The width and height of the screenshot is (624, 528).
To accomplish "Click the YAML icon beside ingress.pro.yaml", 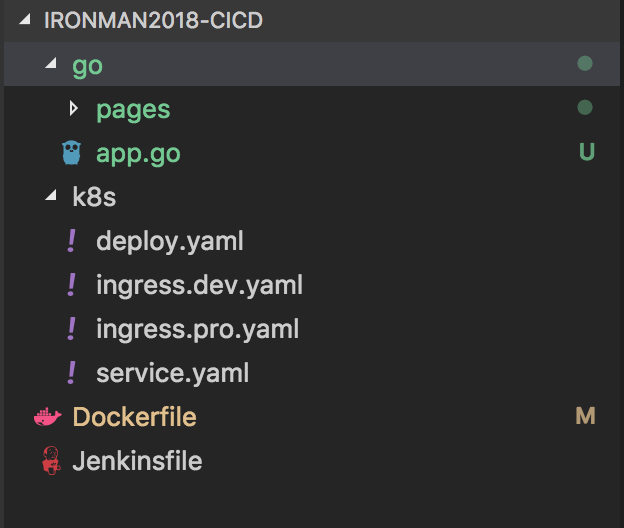I will tap(71, 329).
